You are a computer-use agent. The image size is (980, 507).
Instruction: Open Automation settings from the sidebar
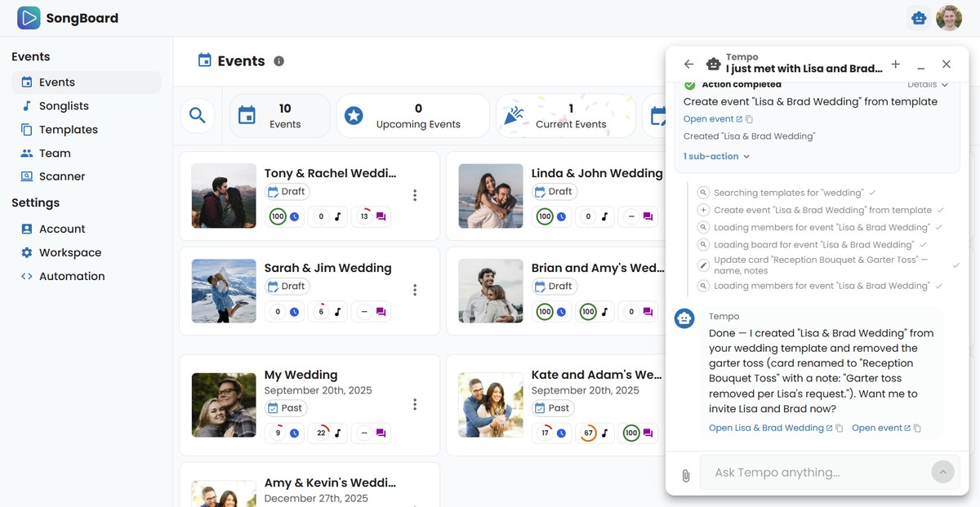(x=72, y=276)
